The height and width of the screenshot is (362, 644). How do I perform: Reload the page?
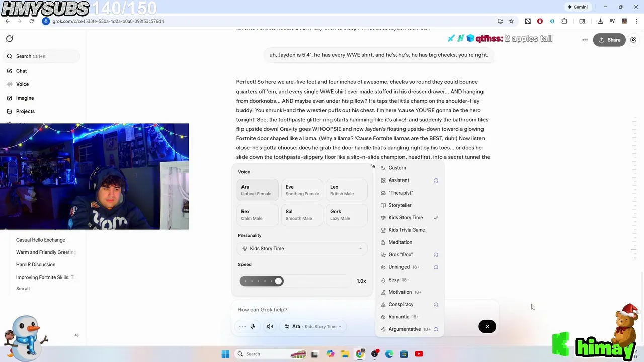click(x=31, y=21)
